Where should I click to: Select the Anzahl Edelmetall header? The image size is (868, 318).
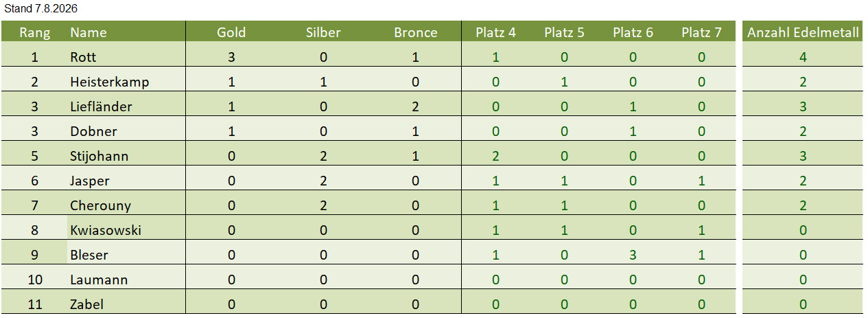pos(803,32)
